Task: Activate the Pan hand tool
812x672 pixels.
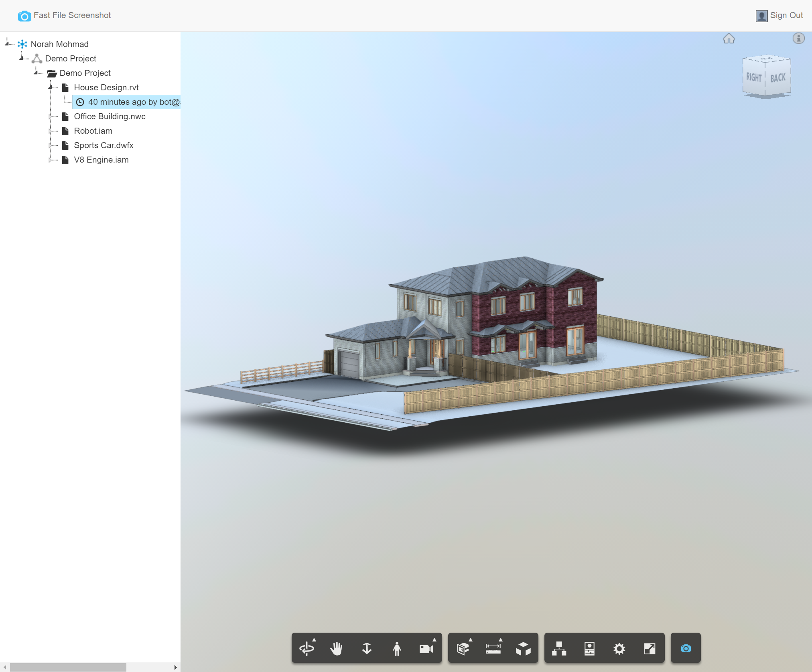Action: [x=337, y=648]
